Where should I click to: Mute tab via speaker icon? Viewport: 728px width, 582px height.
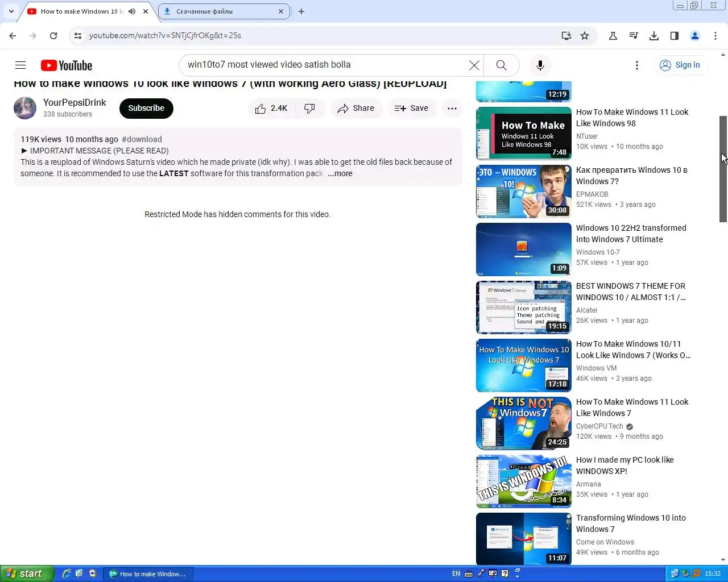[x=132, y=11]
